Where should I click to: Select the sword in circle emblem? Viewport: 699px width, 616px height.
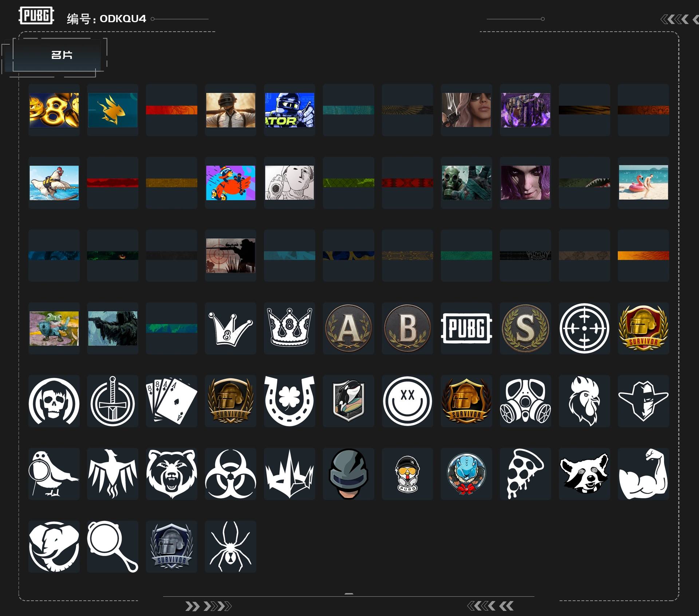tap(112, 401)
